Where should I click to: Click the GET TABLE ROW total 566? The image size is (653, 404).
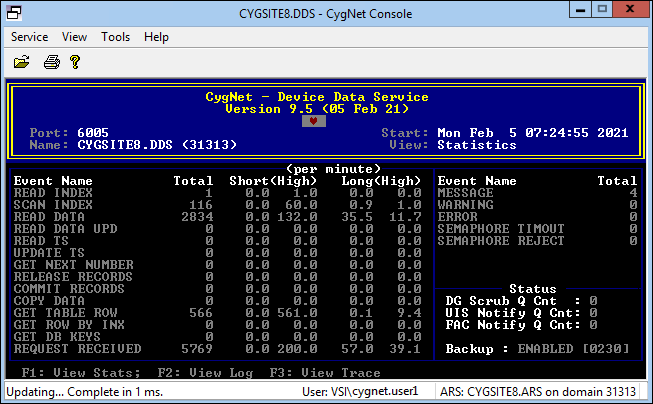pos(201,313)
